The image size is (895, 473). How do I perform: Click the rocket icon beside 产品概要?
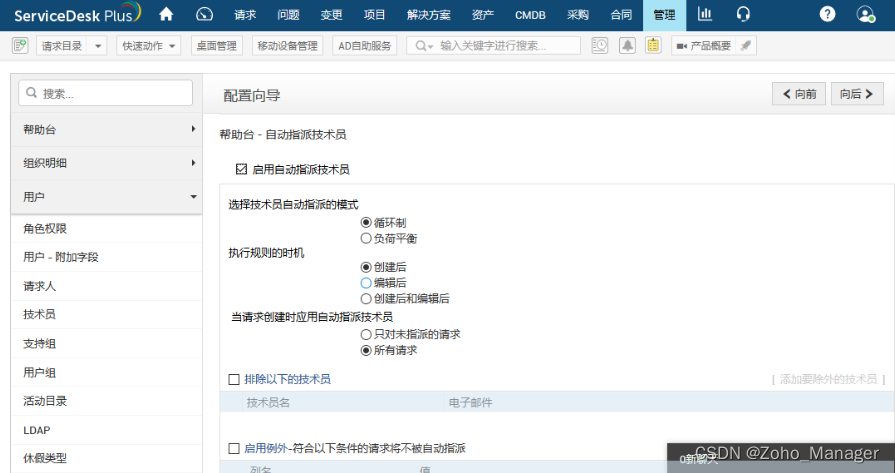745,46
